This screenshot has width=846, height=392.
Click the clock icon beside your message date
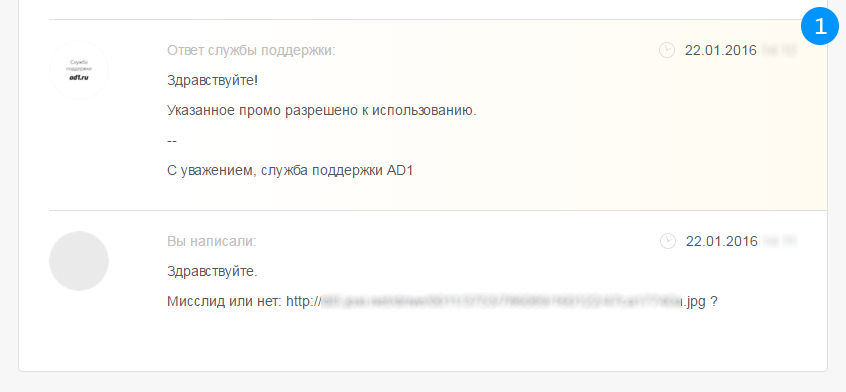pyautogui.click(x=668, y=241)
